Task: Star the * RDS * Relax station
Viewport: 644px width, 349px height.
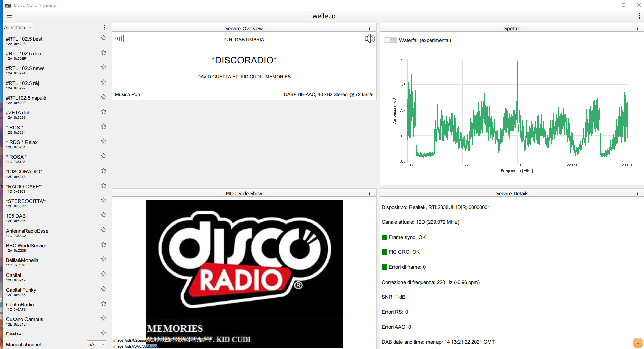Action: tap(104, 141)
